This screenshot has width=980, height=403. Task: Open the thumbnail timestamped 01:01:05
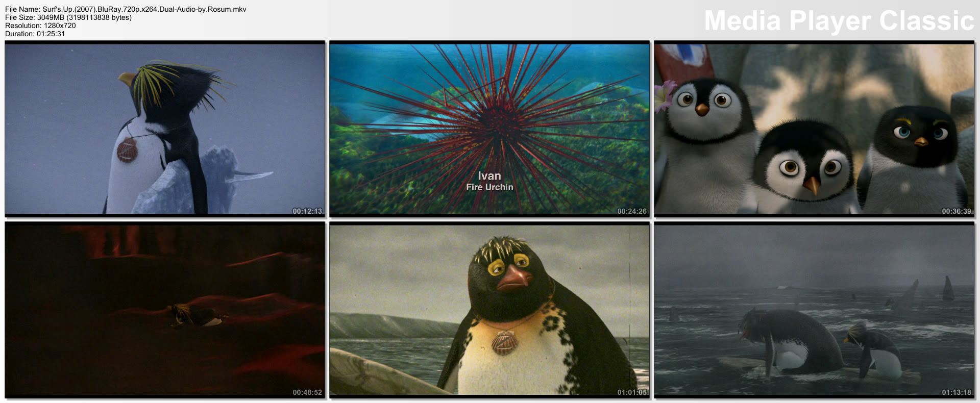[489, 310]
